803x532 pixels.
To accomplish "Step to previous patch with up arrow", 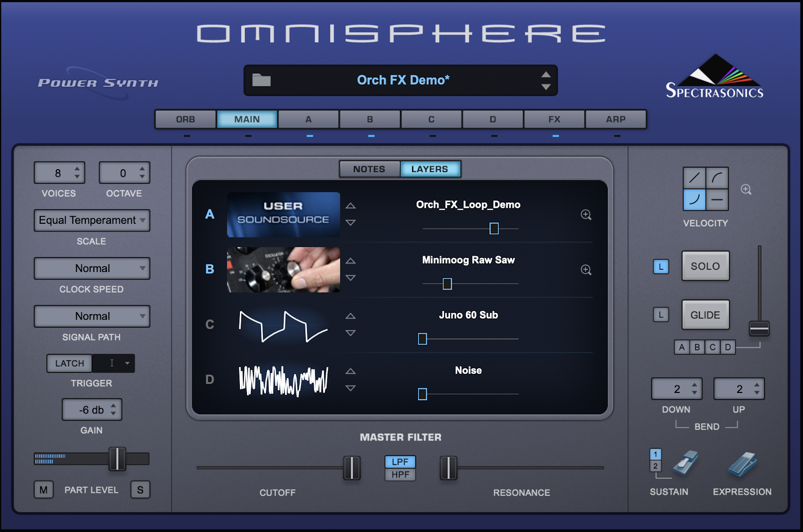I will pyautogui.click(x=546, y=74).
